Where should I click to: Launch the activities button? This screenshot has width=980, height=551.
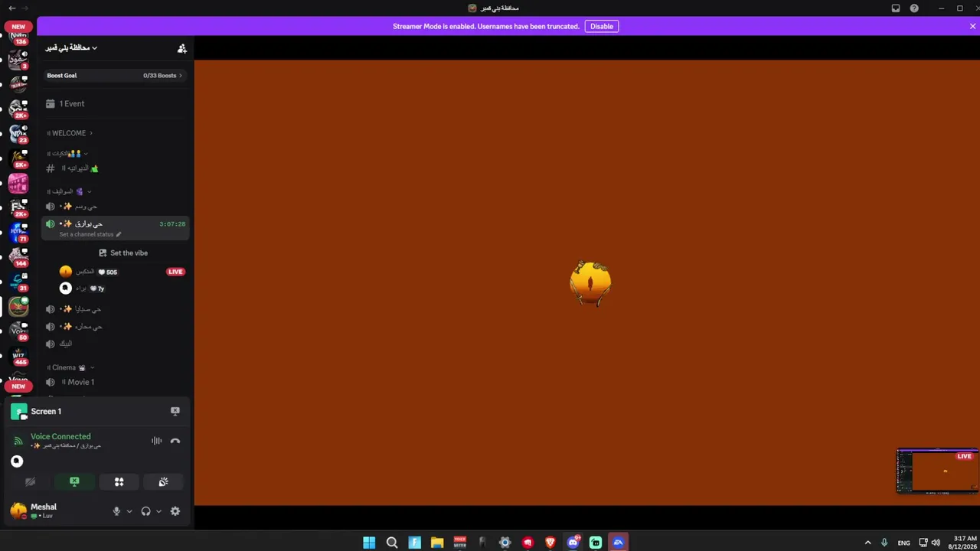click(x=119, y=482)
